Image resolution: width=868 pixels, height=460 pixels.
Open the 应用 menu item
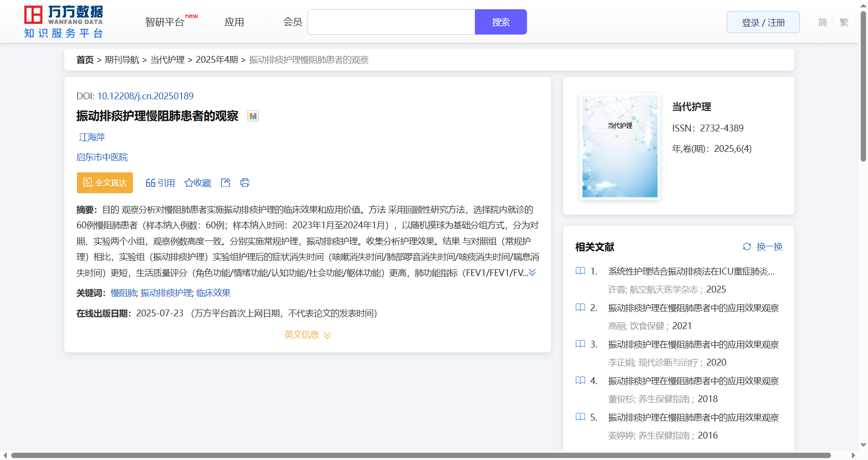coord(234,22)
